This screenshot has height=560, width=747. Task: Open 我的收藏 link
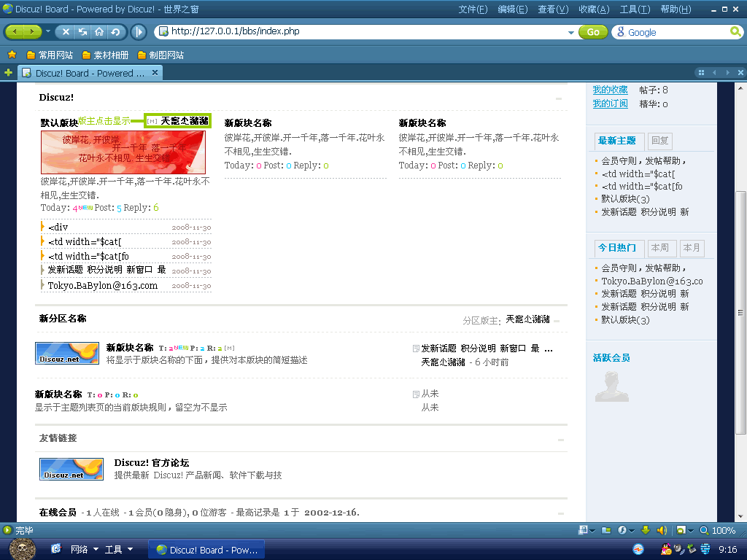click(610, 90)
